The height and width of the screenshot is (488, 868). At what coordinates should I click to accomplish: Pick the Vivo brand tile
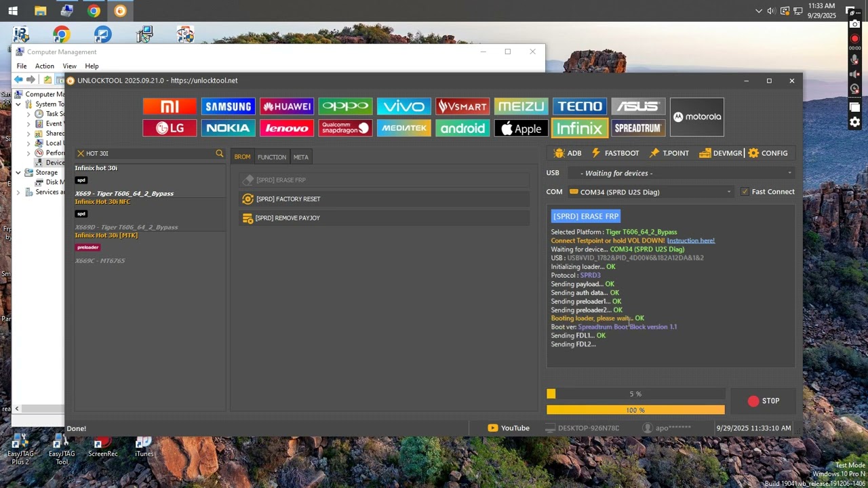tap(403, 106)
